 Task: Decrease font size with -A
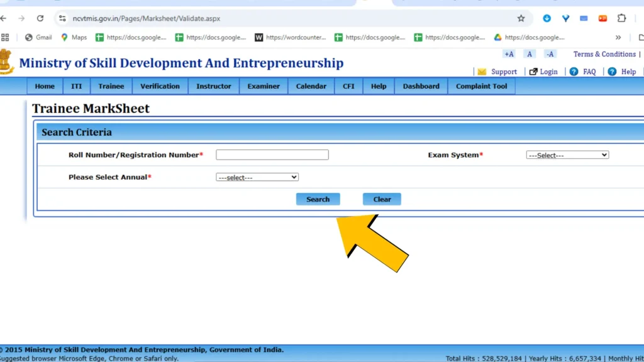(x=550, y=54)
